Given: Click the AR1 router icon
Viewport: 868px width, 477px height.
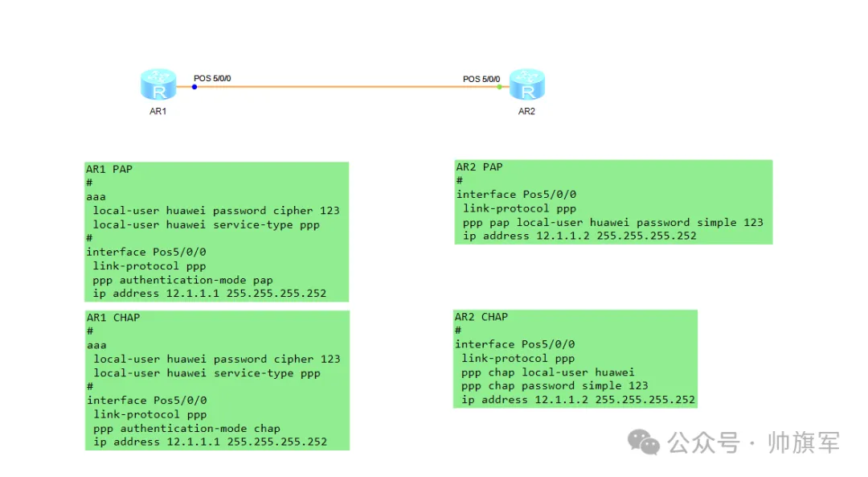Looking at the screenshot, I should (158, 84).
